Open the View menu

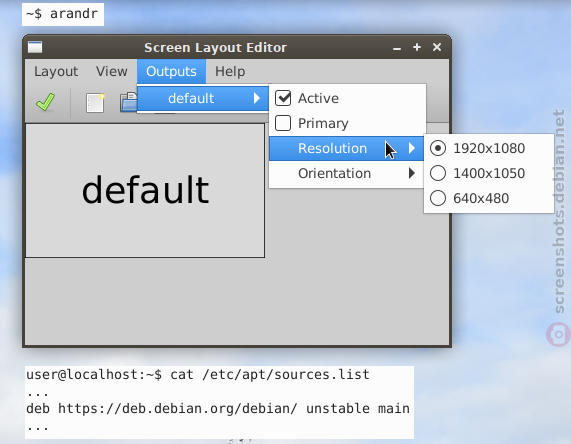[x=112, y=71]
